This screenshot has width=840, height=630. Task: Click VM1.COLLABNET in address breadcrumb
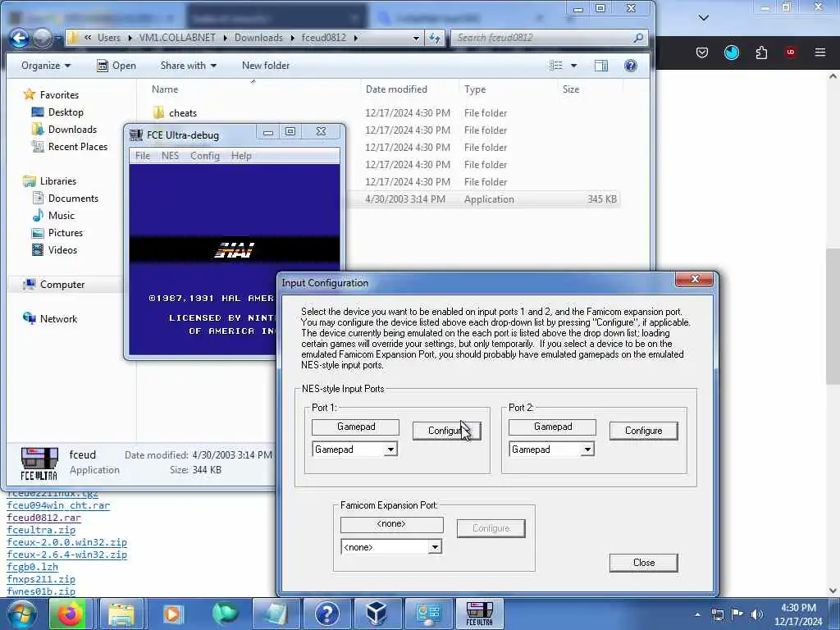point(177,38)
